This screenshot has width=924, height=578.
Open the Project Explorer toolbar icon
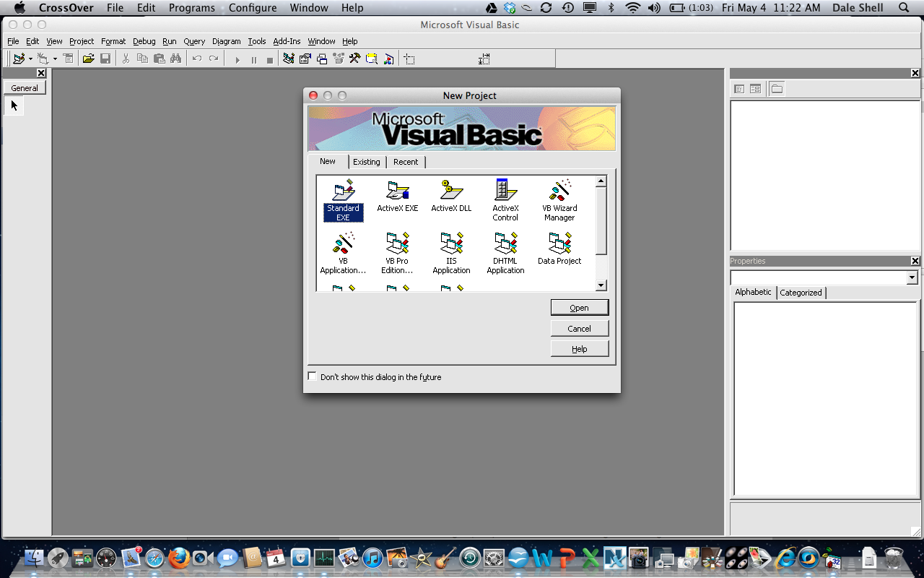pyautogui.click(x=289, y=59)
